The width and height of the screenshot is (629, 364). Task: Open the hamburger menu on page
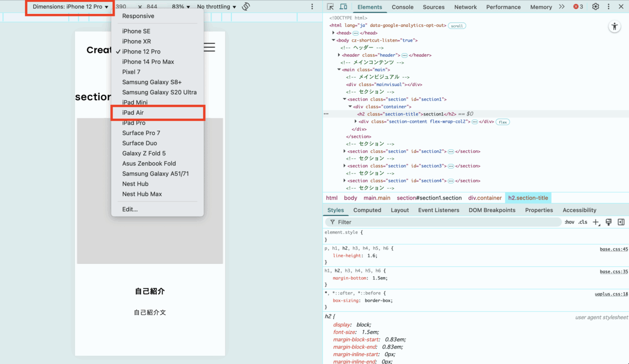click(209, 47)
